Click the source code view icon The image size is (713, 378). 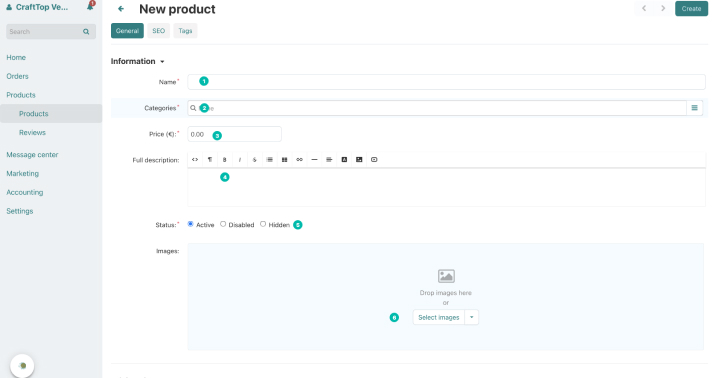pos(195,160)
